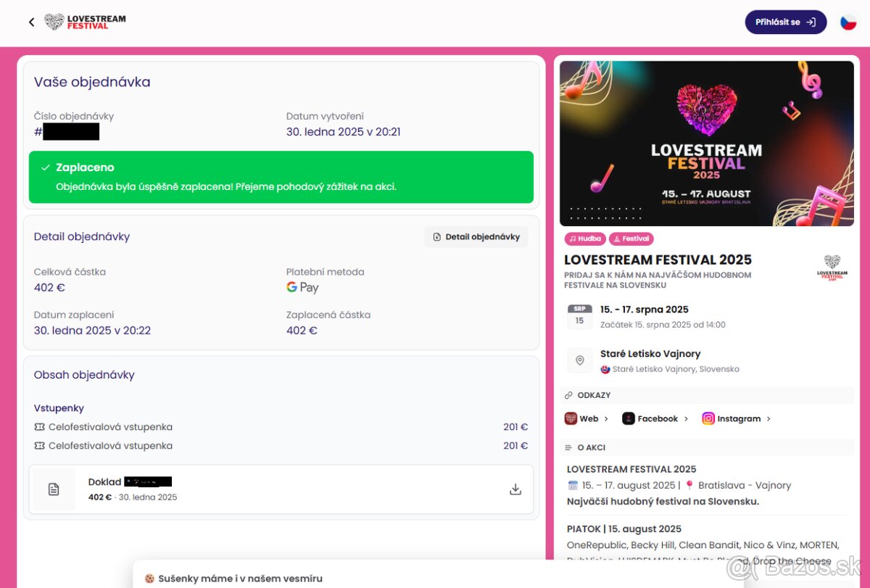
Task: Open the festival Instagram link
Action: 737,418
